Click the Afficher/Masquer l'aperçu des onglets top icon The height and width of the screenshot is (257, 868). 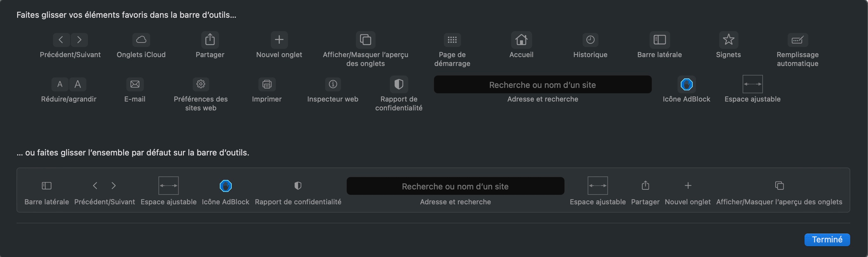[366, 40]
